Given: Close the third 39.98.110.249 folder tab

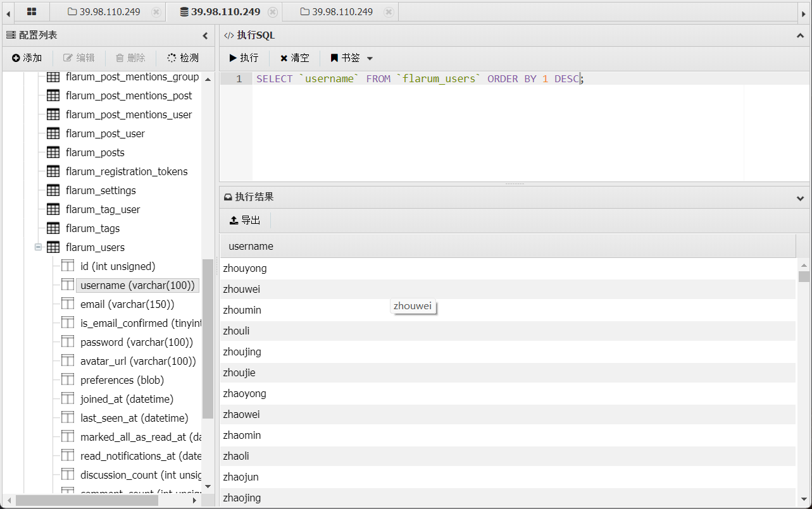Looking at the screenshot, I should 389,12.
